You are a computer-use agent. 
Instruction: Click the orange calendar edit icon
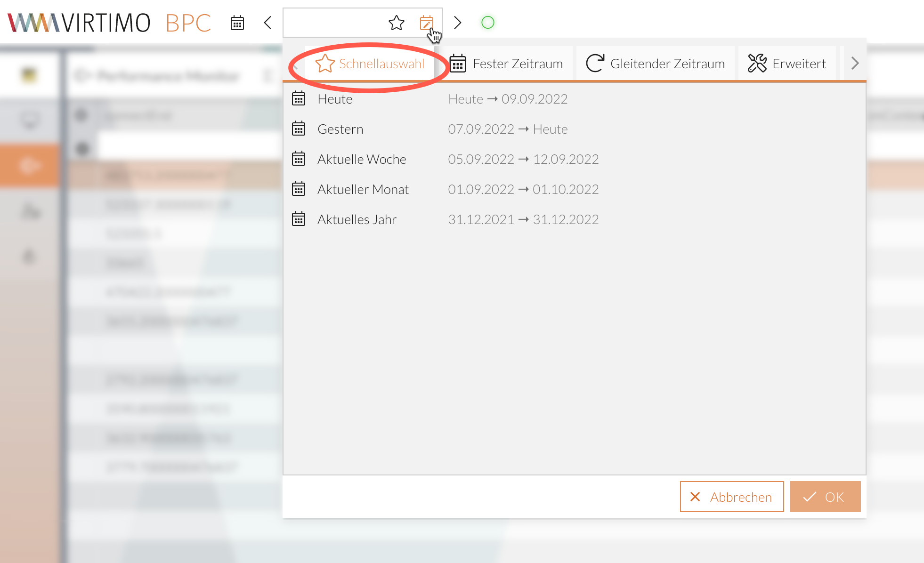(x=426, y=23)
